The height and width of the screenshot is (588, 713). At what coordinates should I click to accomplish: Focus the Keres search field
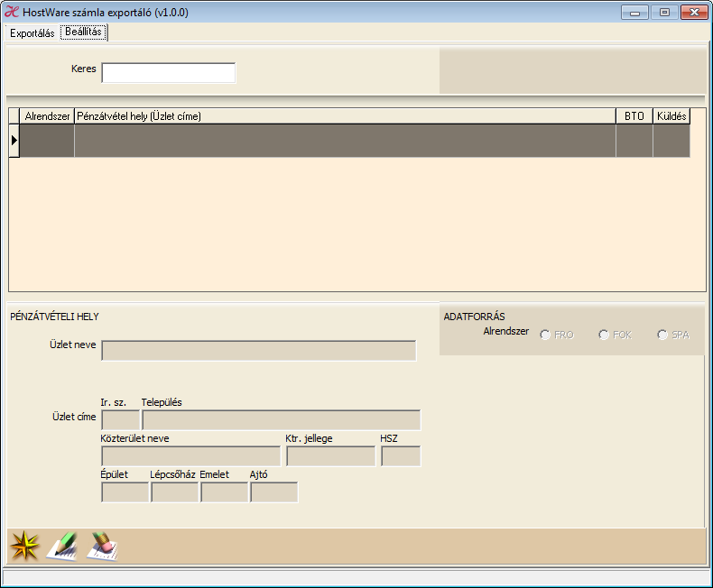tap(169, 73)
